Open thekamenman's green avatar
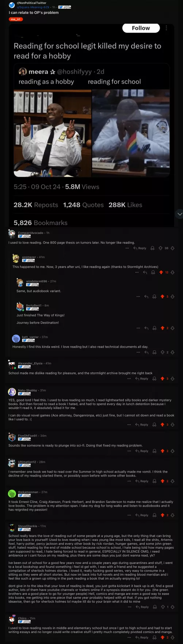183x644 pixels. click(x=12, y=493)
